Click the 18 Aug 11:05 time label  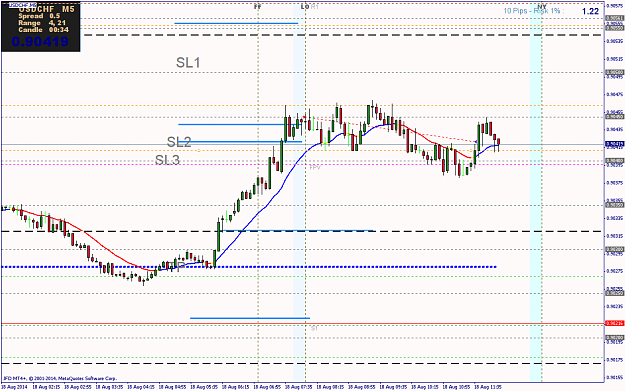(x=488, y=387)
